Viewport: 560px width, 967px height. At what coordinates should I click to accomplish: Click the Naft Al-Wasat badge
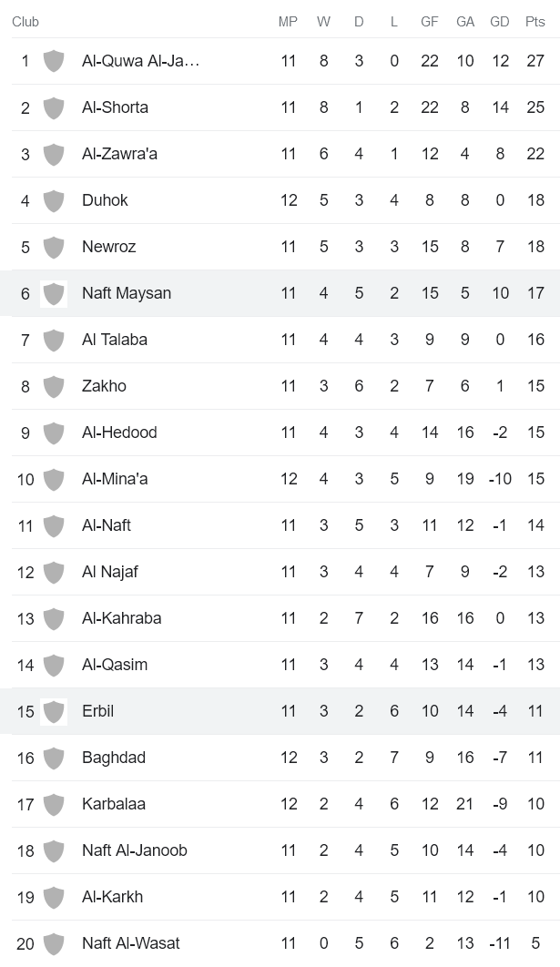coord(56,942)
